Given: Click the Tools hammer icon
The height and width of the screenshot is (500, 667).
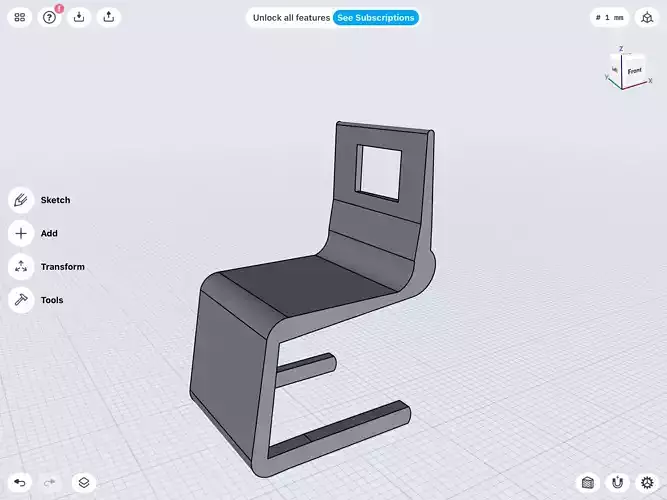Looking at the screenshot, I should tap(21, 300).
